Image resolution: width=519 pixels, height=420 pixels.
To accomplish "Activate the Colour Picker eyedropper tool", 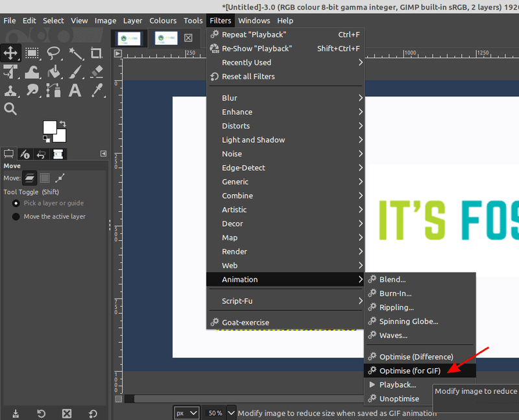I will point(96,91).
